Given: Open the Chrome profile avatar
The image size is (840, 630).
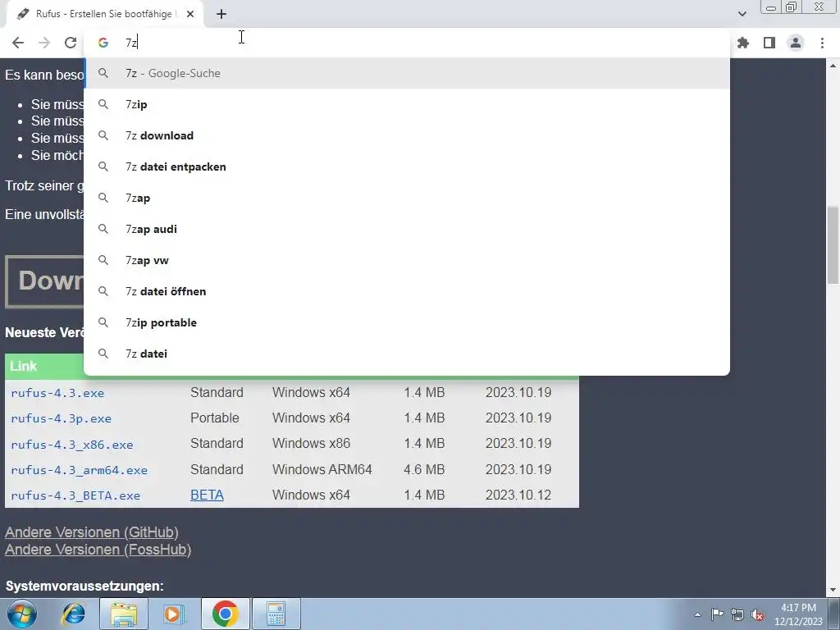Looking at the screenshot, I should coord(796,43).
